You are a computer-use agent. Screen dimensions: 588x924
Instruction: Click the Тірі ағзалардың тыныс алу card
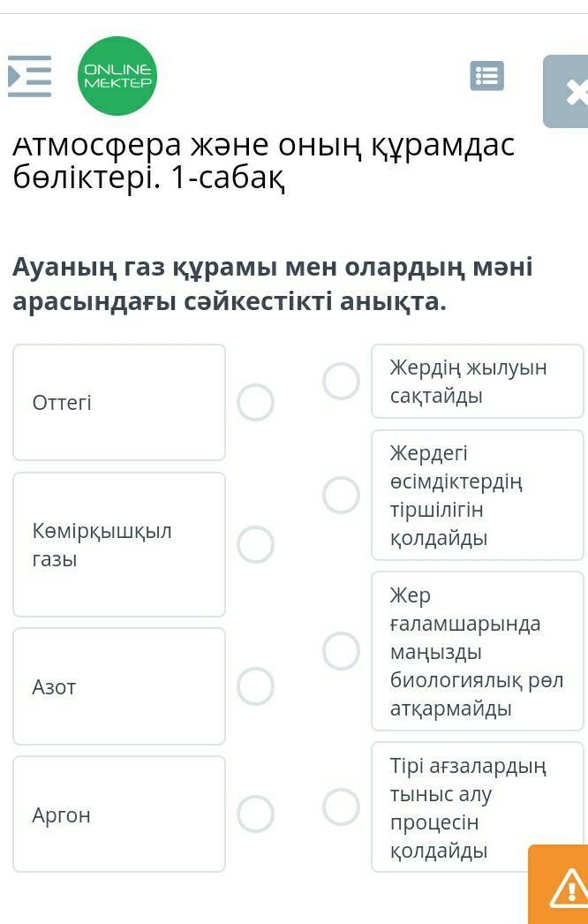coord(477,807)
